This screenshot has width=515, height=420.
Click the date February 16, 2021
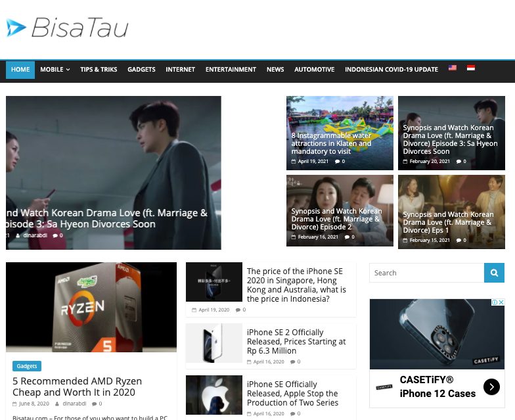318,237
